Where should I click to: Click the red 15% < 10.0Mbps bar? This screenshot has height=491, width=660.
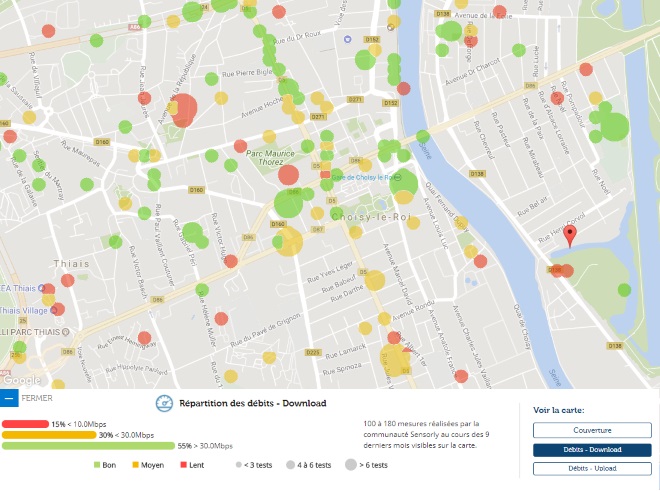26,423
